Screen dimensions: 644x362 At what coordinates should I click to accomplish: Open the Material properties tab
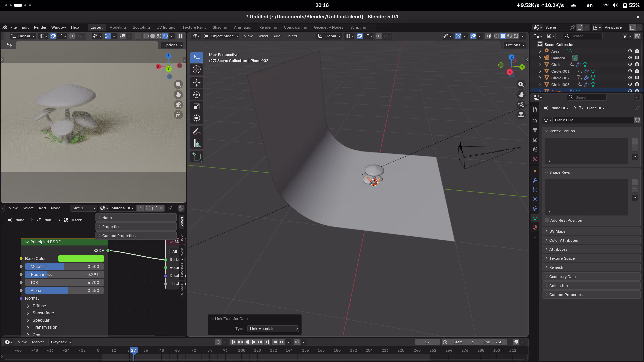(x=535, y=227)
